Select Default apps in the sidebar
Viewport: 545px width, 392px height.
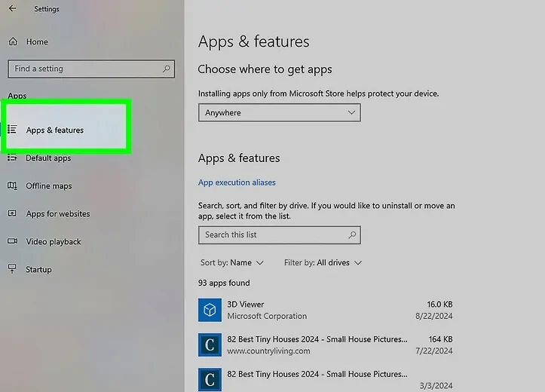[x=48, y=158]
